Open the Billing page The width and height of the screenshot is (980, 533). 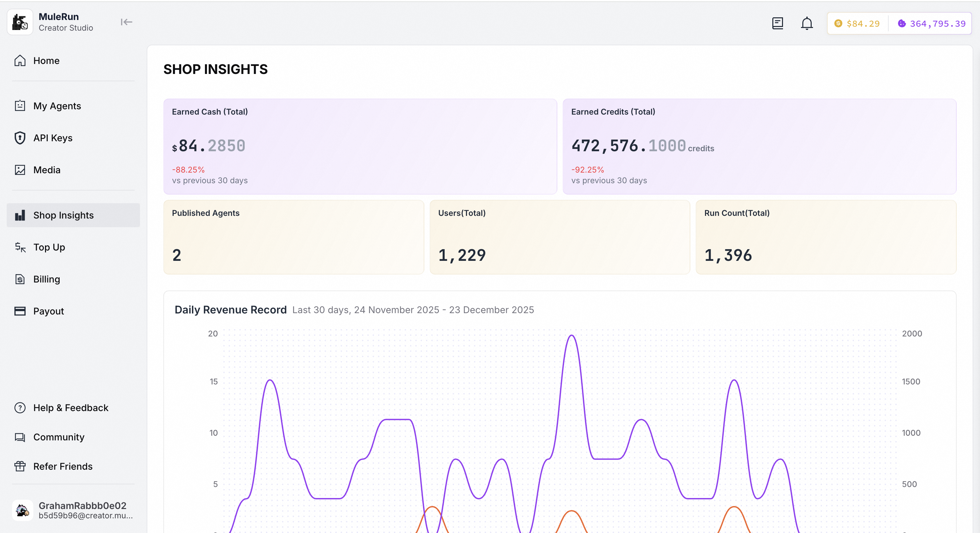point(46,279)
